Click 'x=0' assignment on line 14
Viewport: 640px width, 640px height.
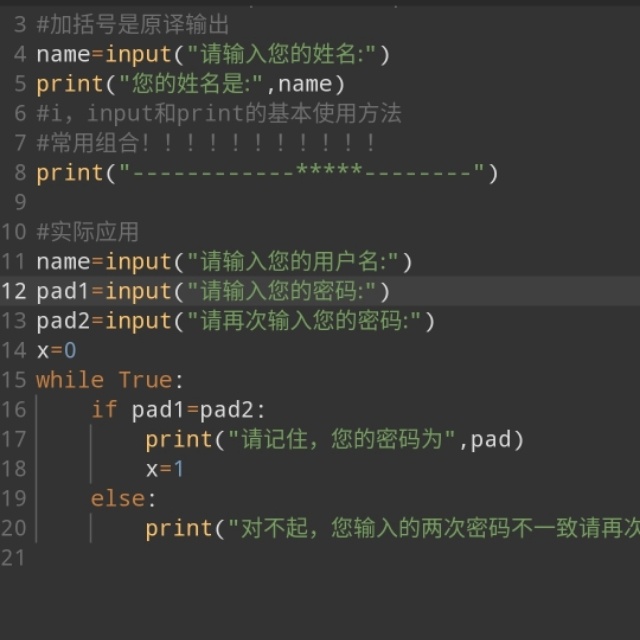point(56,351)
